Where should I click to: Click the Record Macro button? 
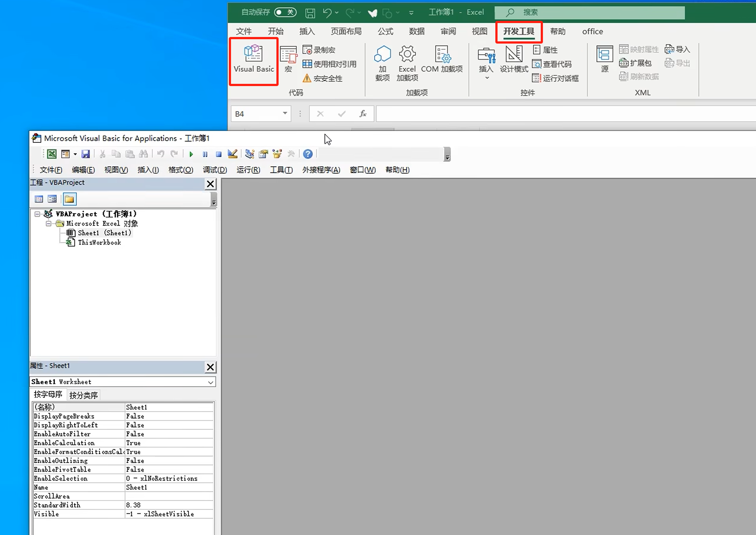click(x=319, y=50)
